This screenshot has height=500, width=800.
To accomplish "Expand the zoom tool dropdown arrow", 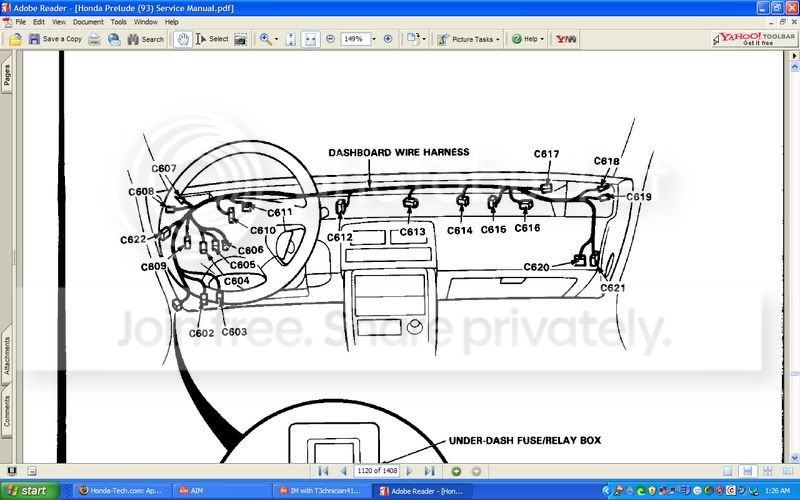I will pos(277,39).
